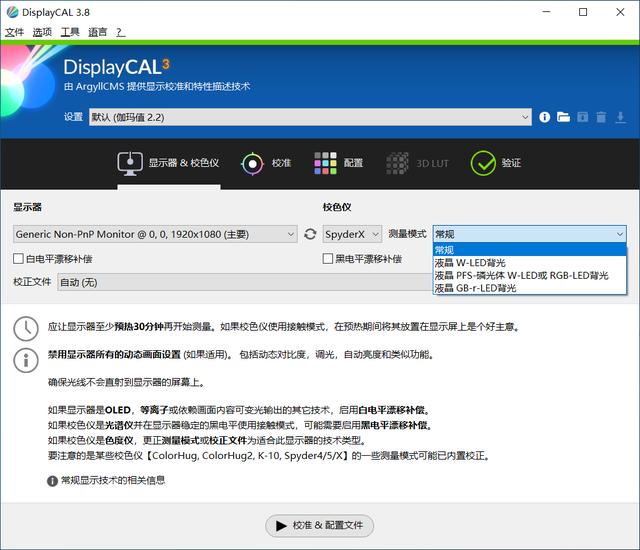Click the play icon on calibrate button
This screenshot has width=640, height=550.
pyautogui.click(x=281, y=526)
